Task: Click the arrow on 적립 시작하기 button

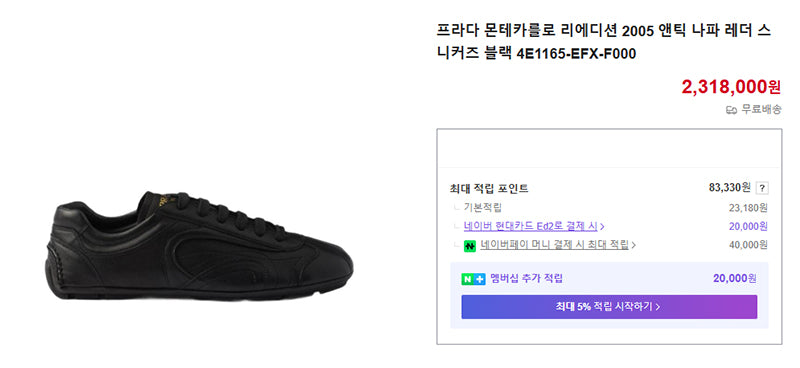Action: tap(658, 307)
